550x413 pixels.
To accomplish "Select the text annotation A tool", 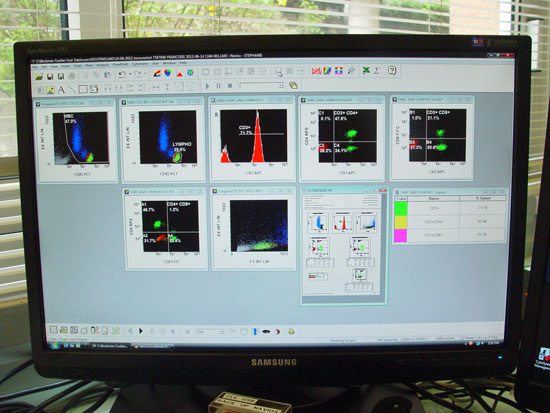I will point(61,90).
